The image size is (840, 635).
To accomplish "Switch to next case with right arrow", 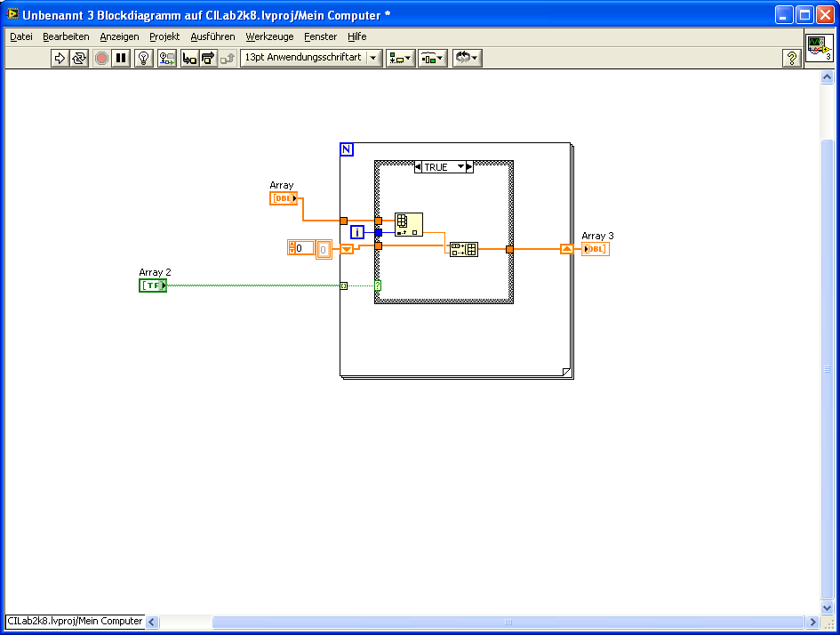I will tap(470, 167).
